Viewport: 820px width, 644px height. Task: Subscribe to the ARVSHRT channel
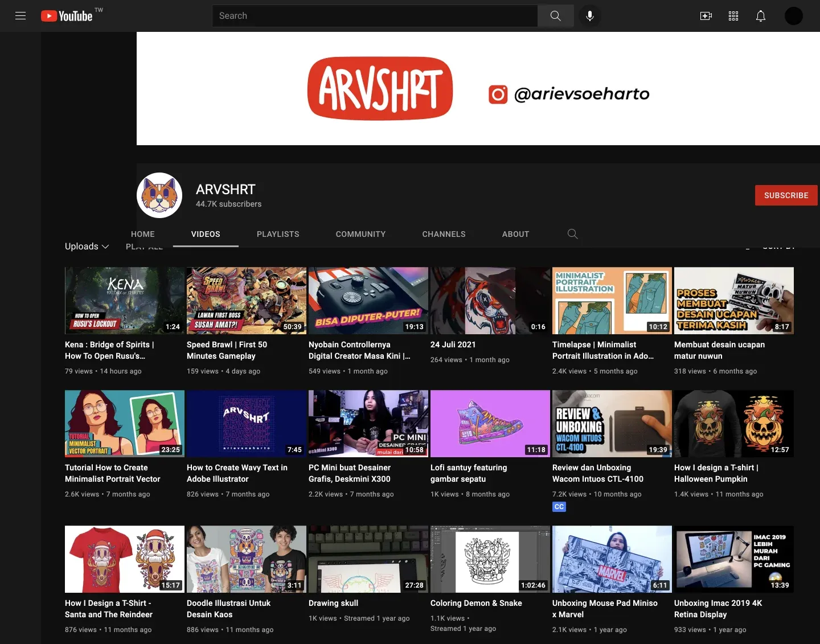click(x=786, y=195)
